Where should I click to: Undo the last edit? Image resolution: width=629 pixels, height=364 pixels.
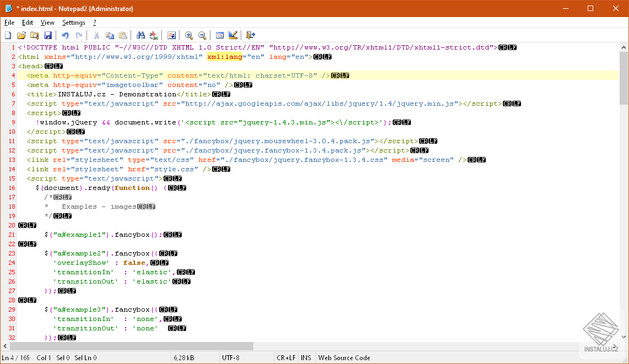point(66,35)
